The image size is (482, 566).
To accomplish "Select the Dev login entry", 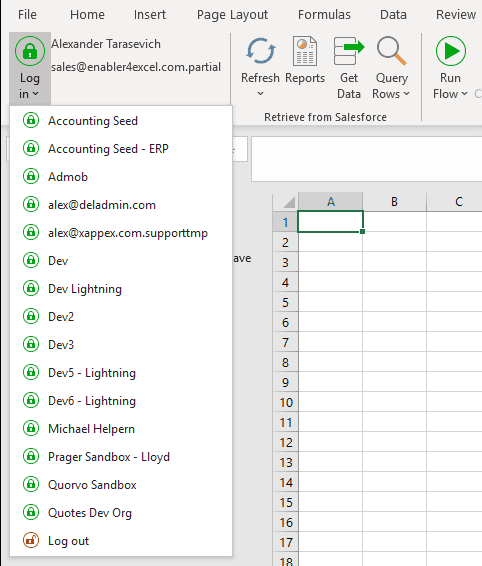I will (121, 261).
